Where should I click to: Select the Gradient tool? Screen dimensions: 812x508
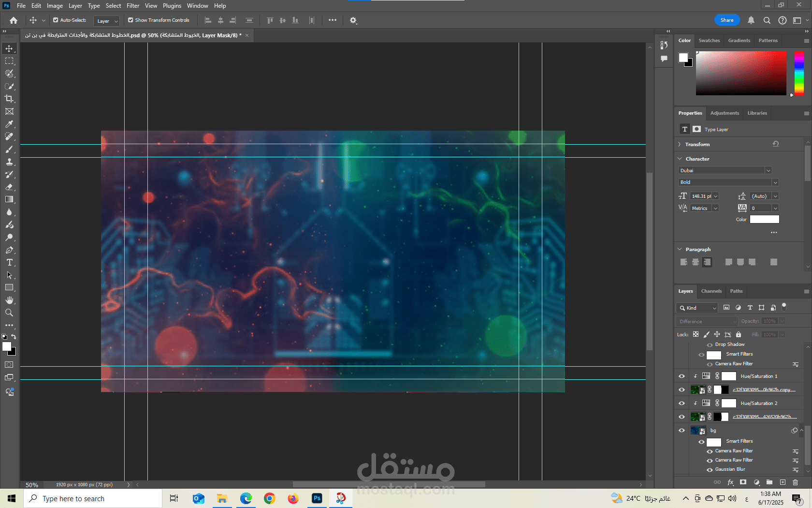pos(9,199)
